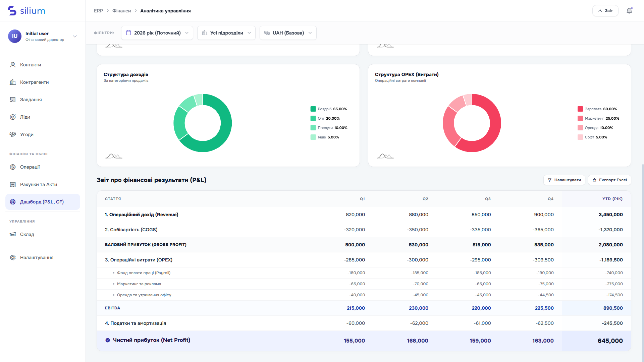Go to Завдання section
Viewport: 644px width, 362px height.
[x=43, y=100]
